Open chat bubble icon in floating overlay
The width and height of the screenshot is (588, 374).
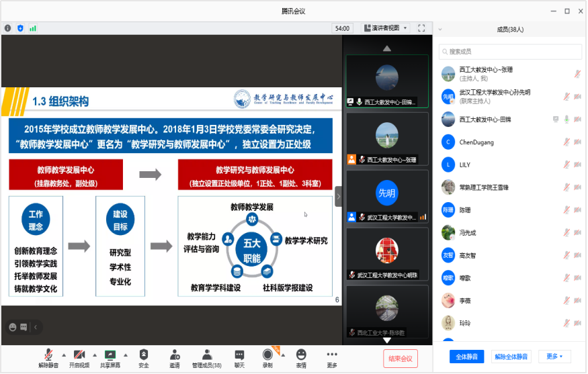[24, 327]
